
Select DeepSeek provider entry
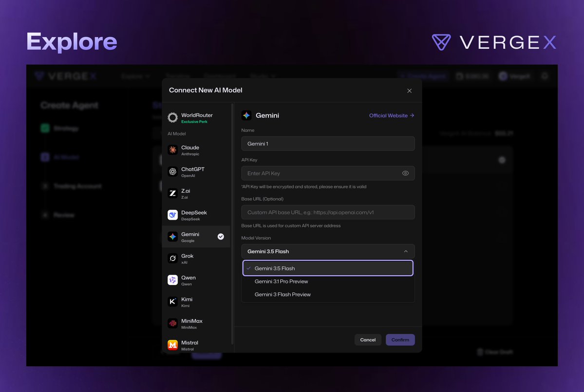click(196, 215)
